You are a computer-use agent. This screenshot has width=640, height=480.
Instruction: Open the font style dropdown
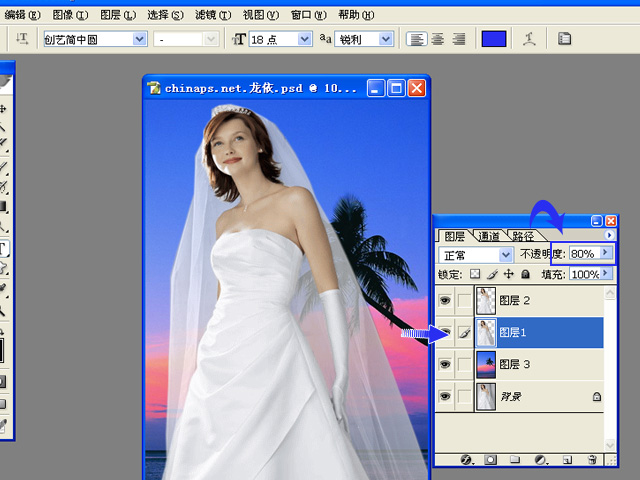click(211, 39)
